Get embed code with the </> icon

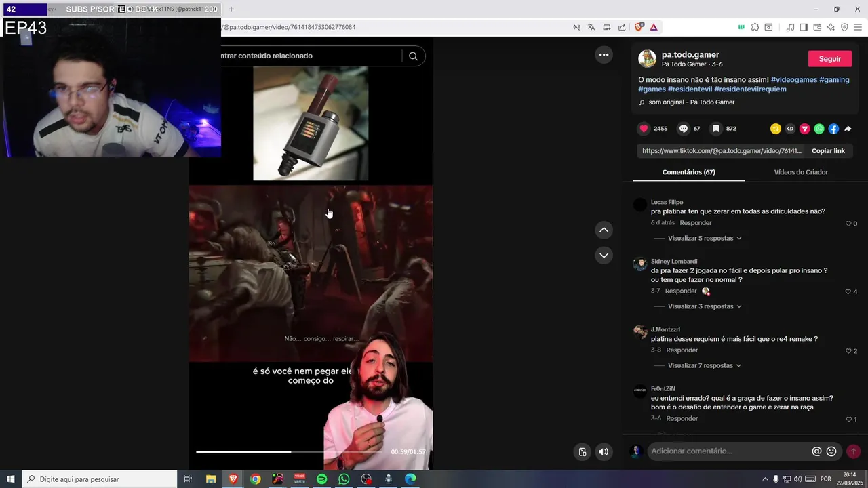tap(790, 129)
